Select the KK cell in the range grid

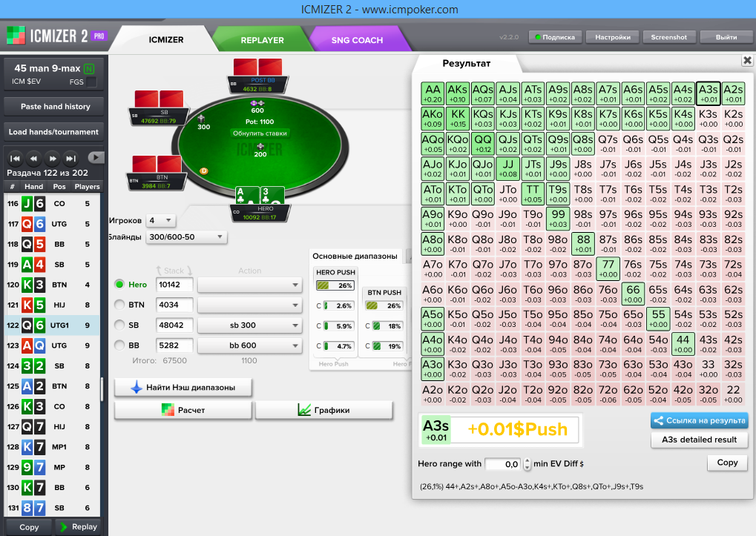[458, 119]
